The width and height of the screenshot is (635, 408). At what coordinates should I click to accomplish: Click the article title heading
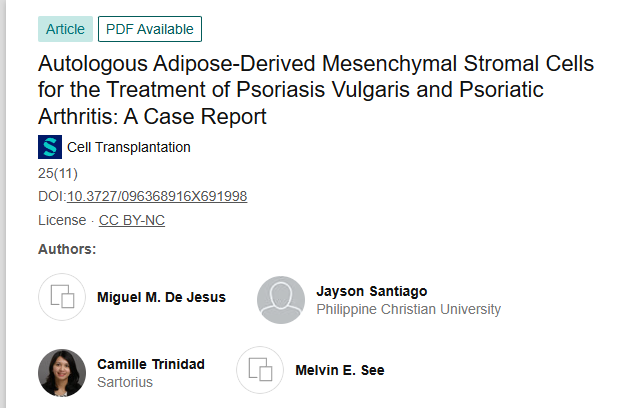coord(315,90)
